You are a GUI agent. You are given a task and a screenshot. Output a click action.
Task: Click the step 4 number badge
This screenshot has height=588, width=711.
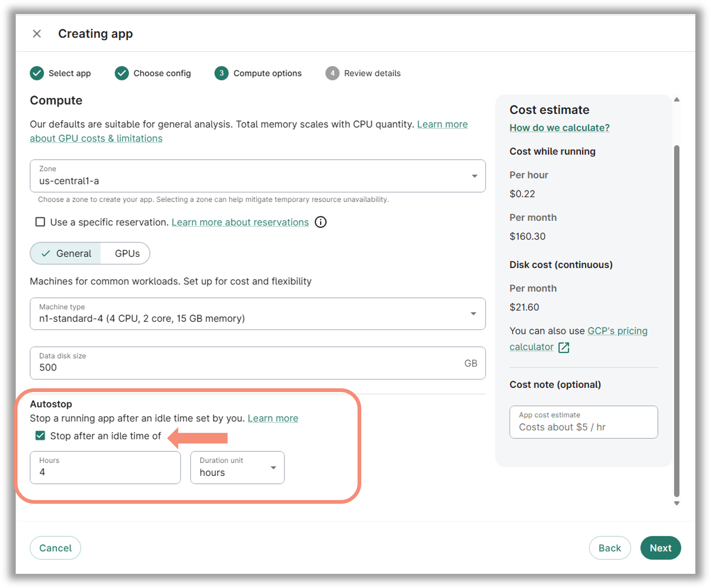[x=332, y=73]
